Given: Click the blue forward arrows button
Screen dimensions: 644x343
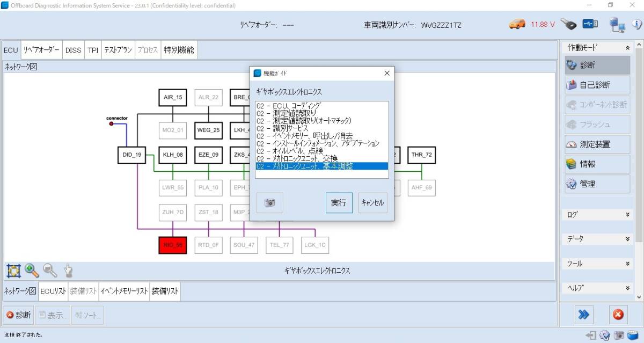Looking at the screenshot, I should point(584,315).
